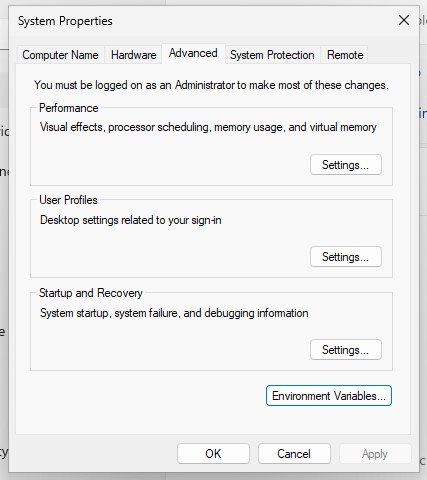Click the Startup and Recovery group label
The image size is (427, 480).
click(x=91, y=293)
